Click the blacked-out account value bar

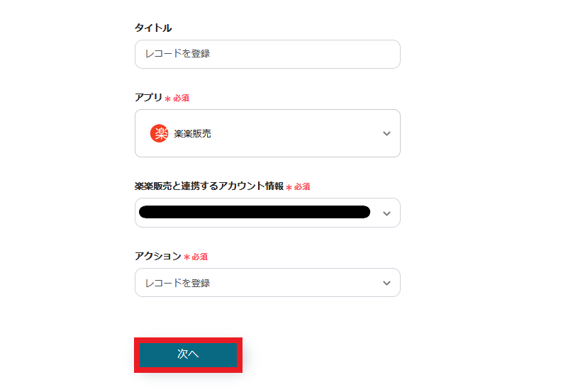click(x=255, y=212)
